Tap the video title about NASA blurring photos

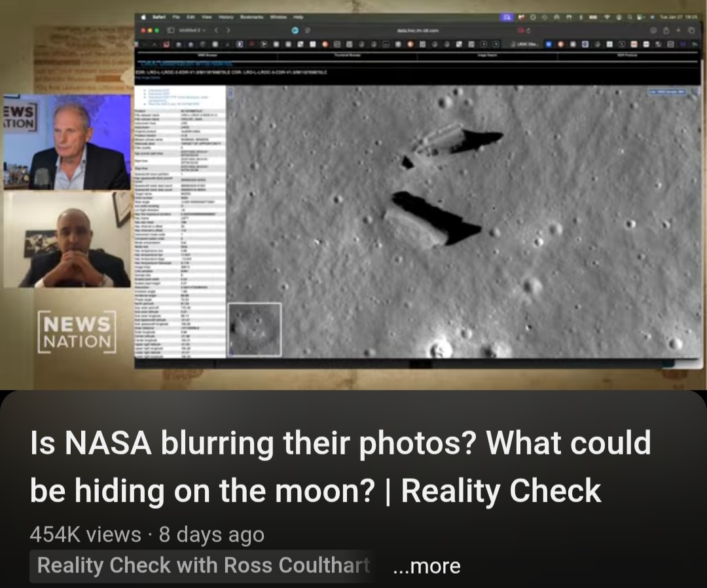coord(340,467)
